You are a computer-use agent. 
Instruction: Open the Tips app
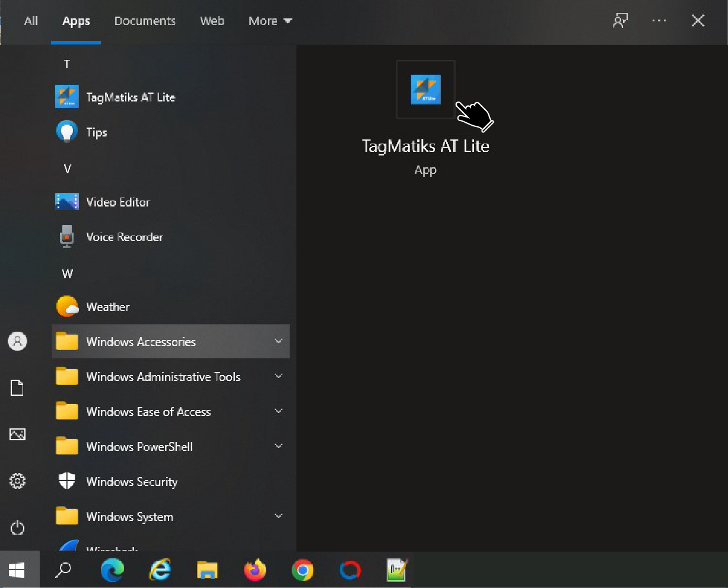pyautogui.click(x=96, y=132)
